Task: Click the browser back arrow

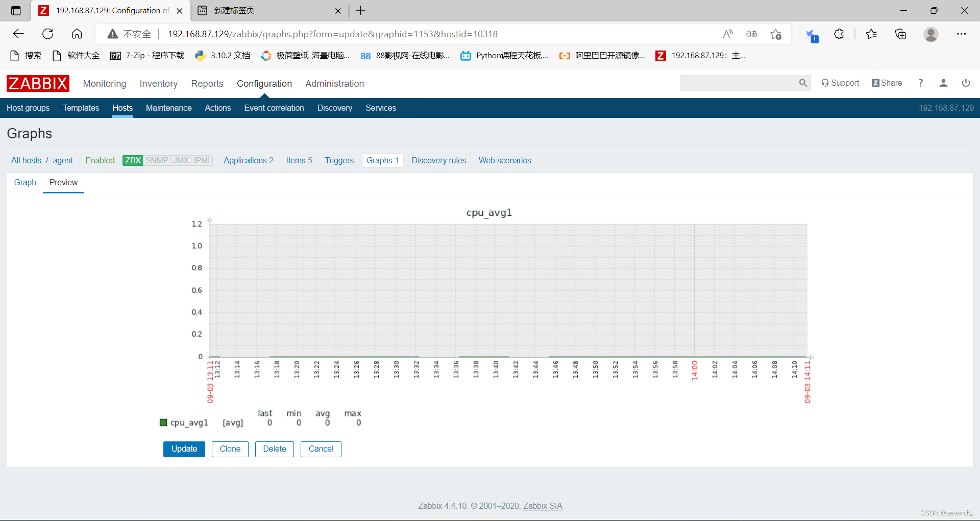Action: coord(19,34)
